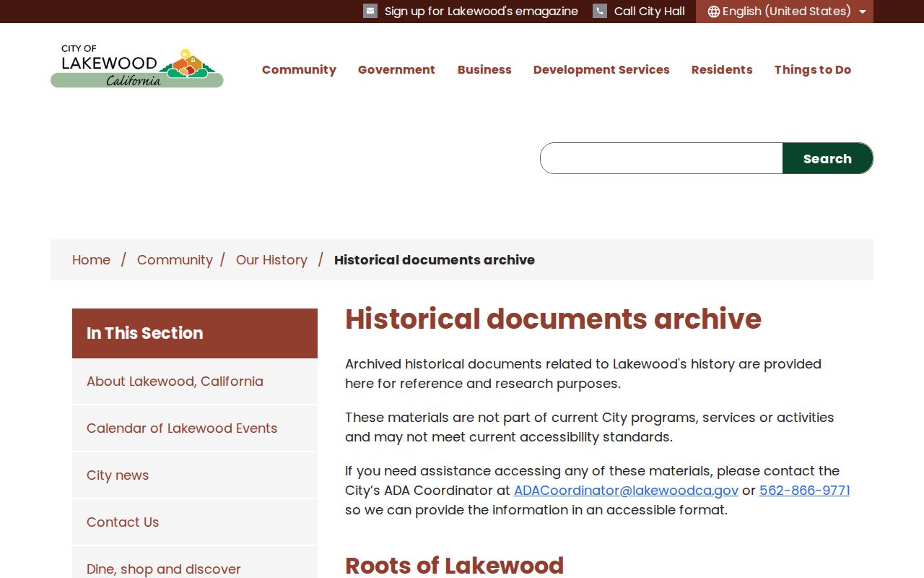Click the current breadcrumb item Historical documents archive
The height and width of the screenshot is (578, 924).
(x=435, y=260)
